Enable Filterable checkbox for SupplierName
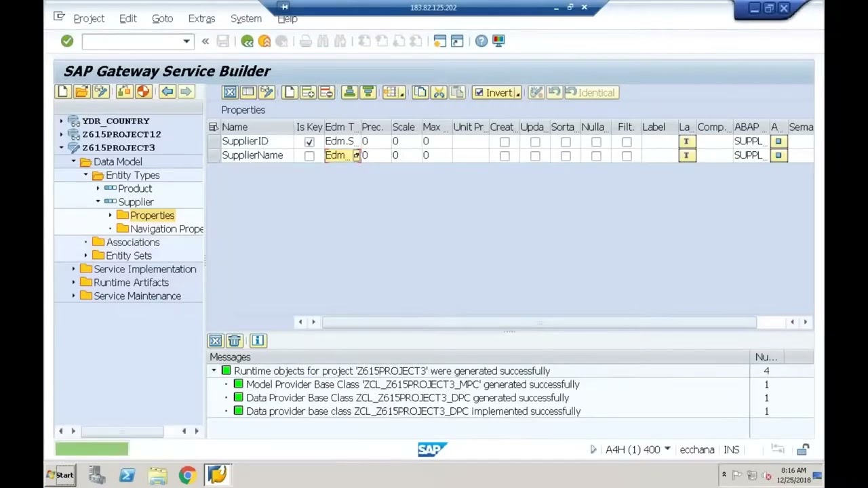 tap(627, 156)
